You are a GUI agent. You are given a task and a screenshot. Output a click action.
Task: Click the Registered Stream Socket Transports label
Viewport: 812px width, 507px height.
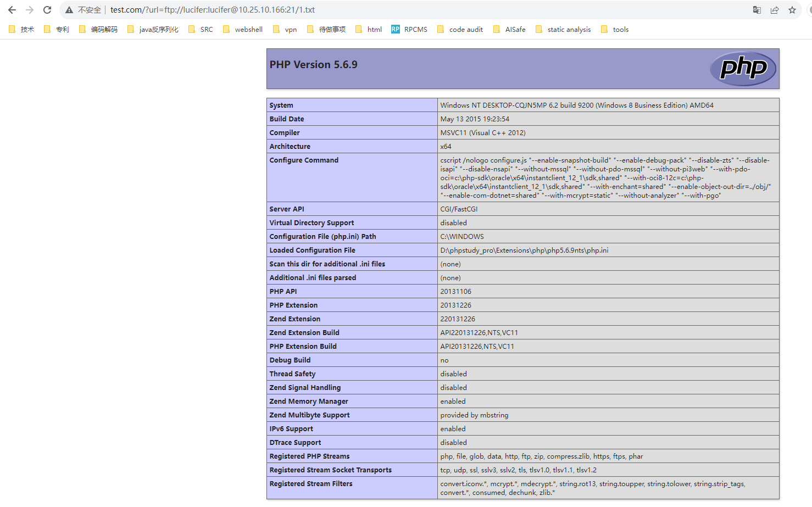pyautogui.click(x=330, y=470)
